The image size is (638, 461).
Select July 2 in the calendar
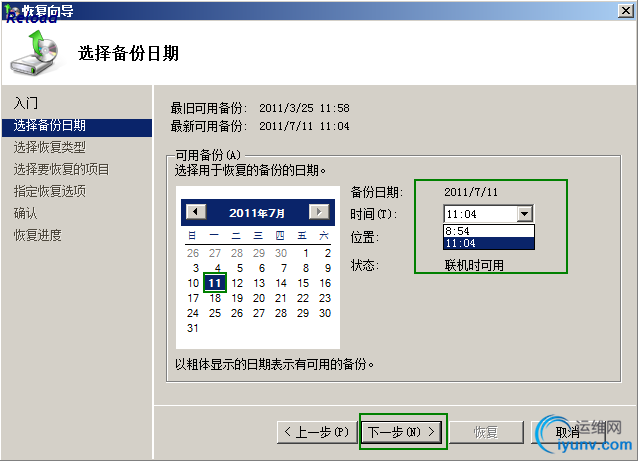(x=328, y=253)
